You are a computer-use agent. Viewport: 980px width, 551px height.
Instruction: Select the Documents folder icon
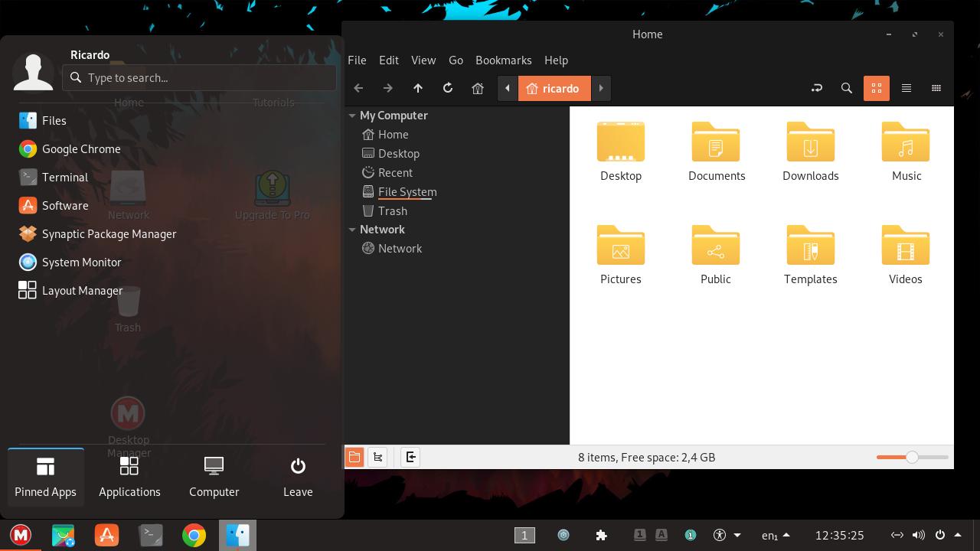716,142
